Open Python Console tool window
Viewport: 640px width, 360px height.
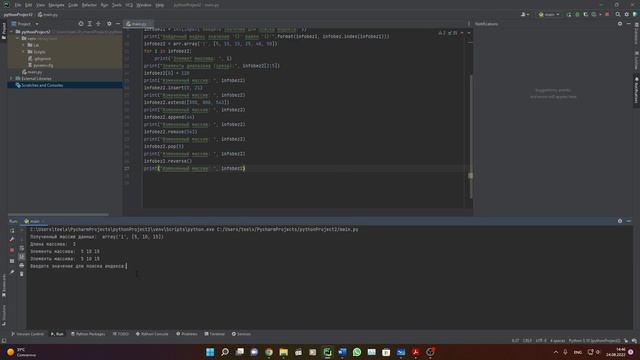[152, 334]
